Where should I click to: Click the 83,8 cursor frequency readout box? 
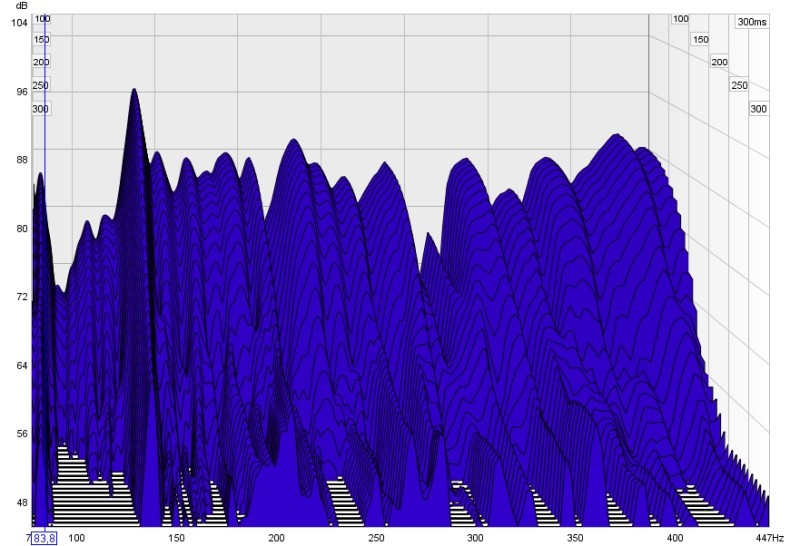pos(44,538)
